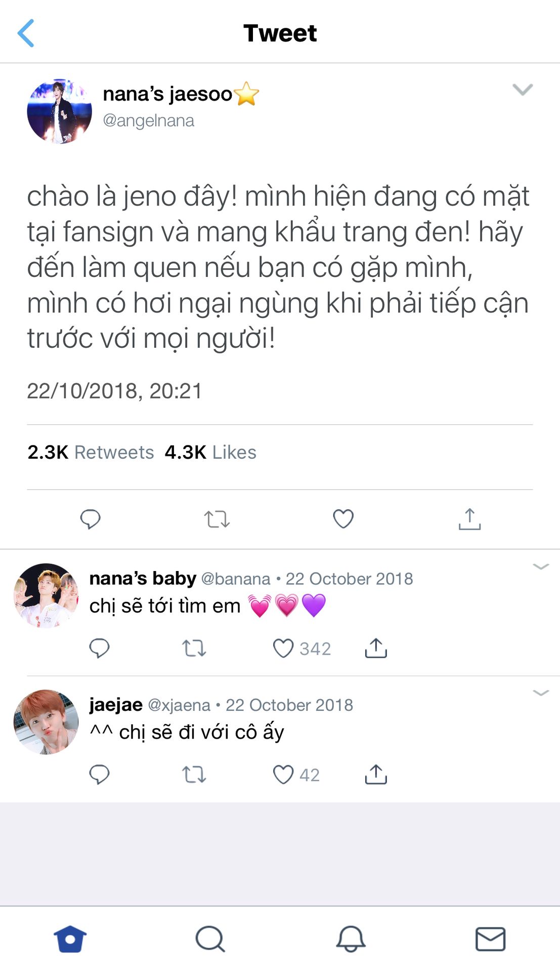This screenshot has height=972, width=560.
Task: Reply to the main jeno tweet
Action: 91,519
